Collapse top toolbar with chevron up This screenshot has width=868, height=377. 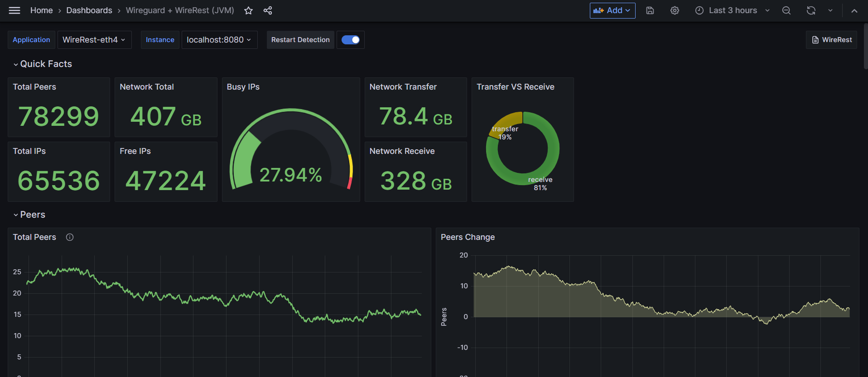854,10
